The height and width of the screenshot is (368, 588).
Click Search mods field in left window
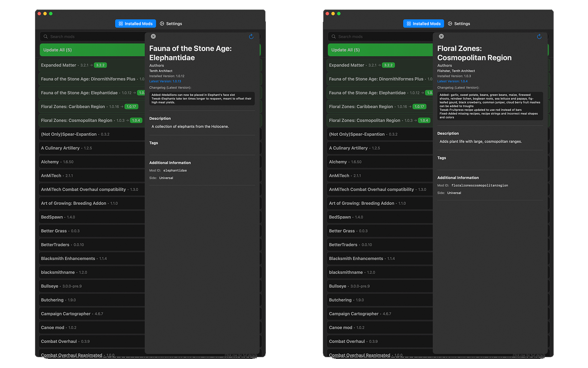pyautogui.click(x=92, y=36)
